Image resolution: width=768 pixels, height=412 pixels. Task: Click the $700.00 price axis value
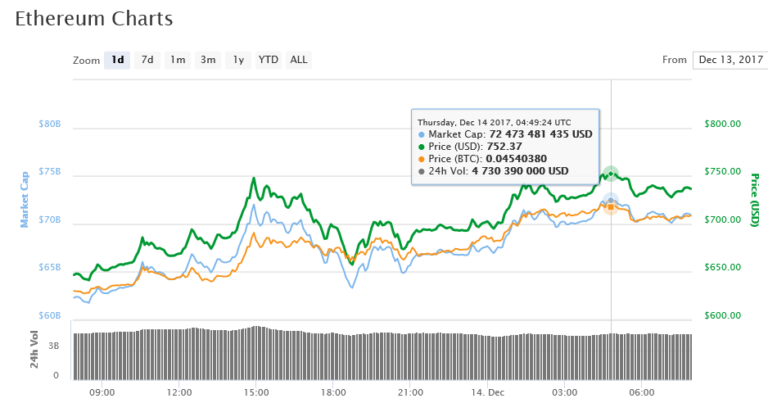click(722, 219)
